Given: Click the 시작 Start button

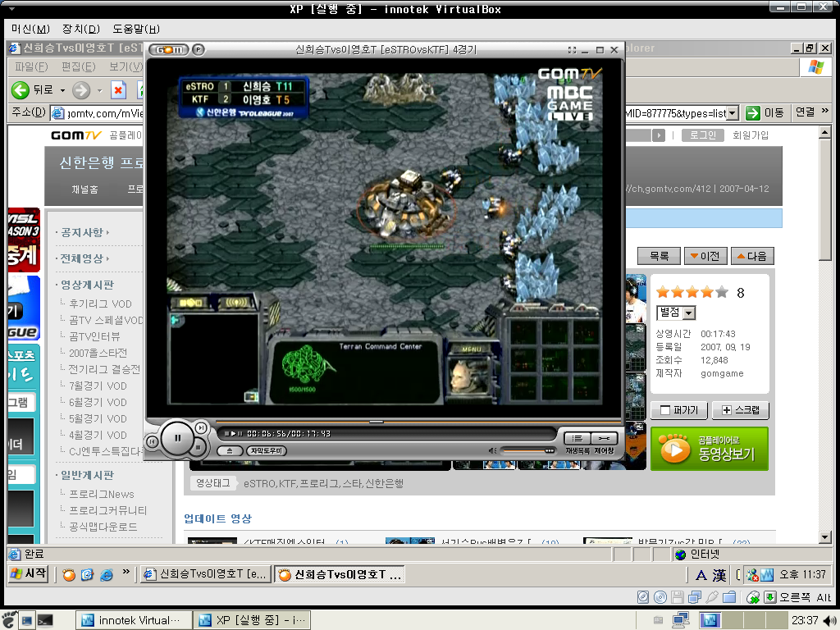Looking at the screenshot, I should click(x=29, y=573).
